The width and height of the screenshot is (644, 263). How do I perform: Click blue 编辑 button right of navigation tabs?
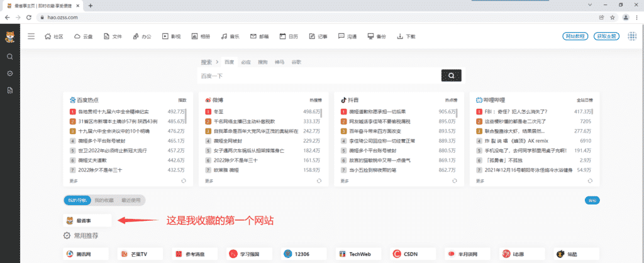592,200
